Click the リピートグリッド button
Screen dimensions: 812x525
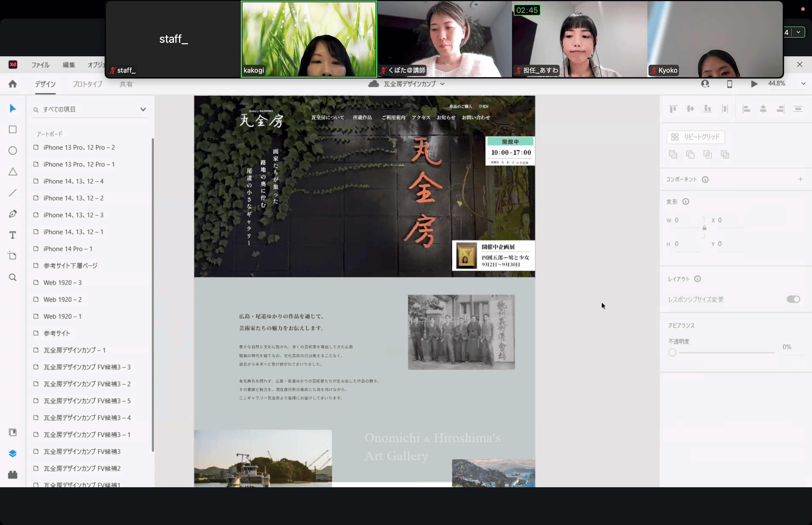click(x=696, y=137)
